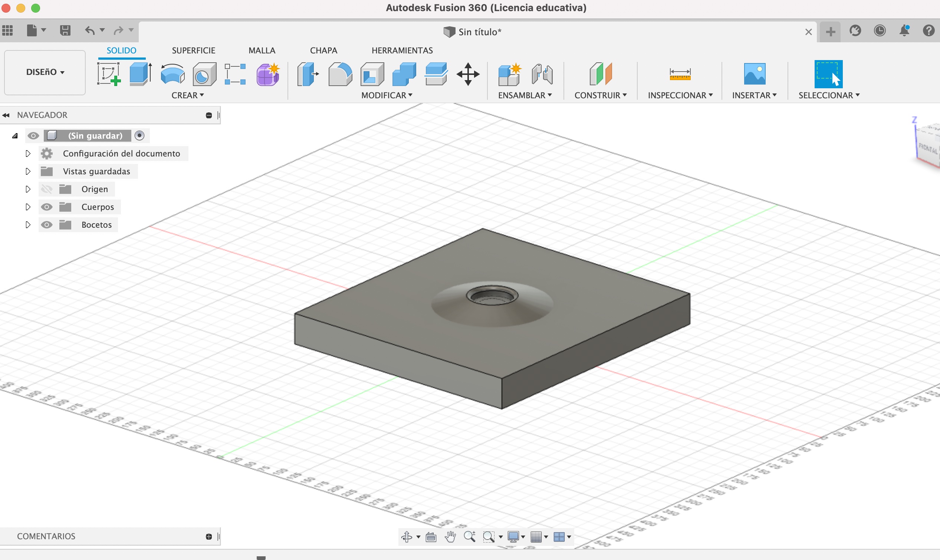Open the ENSAMBLAR dropdown menu
Viewport: 940px width, 560px height.
525,95
